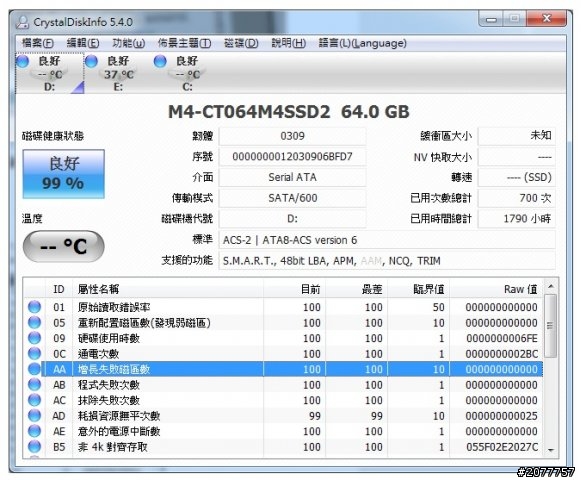Open the 功能(u) function menu
The width and height of the screenshot is (581, 480).
click(x=129, y=43)
